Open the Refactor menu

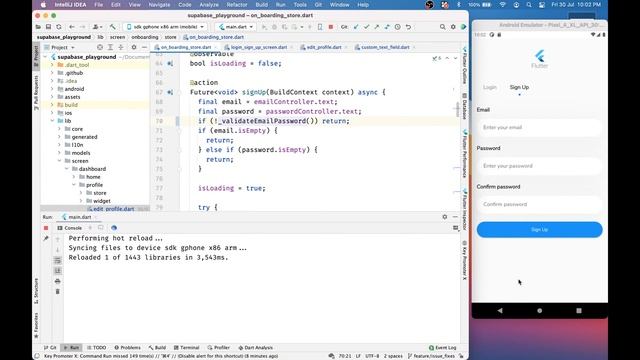[x=237, y=5]
